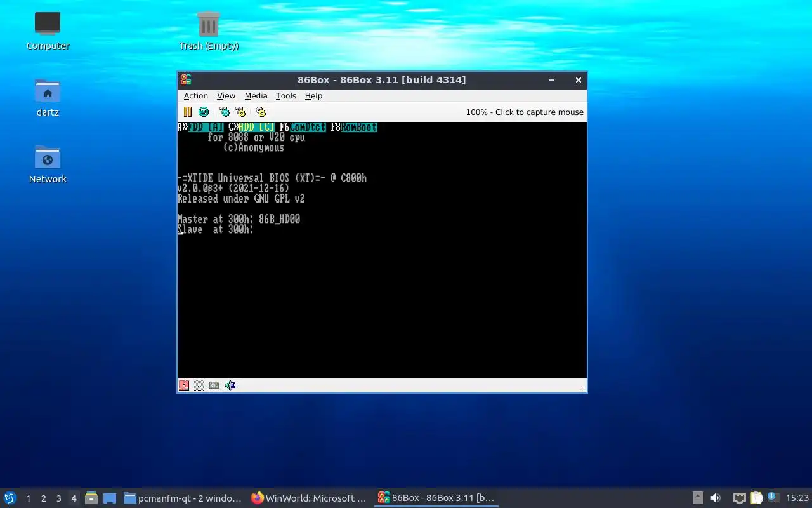
Task: Close the 86Box window
Action: 579,80
